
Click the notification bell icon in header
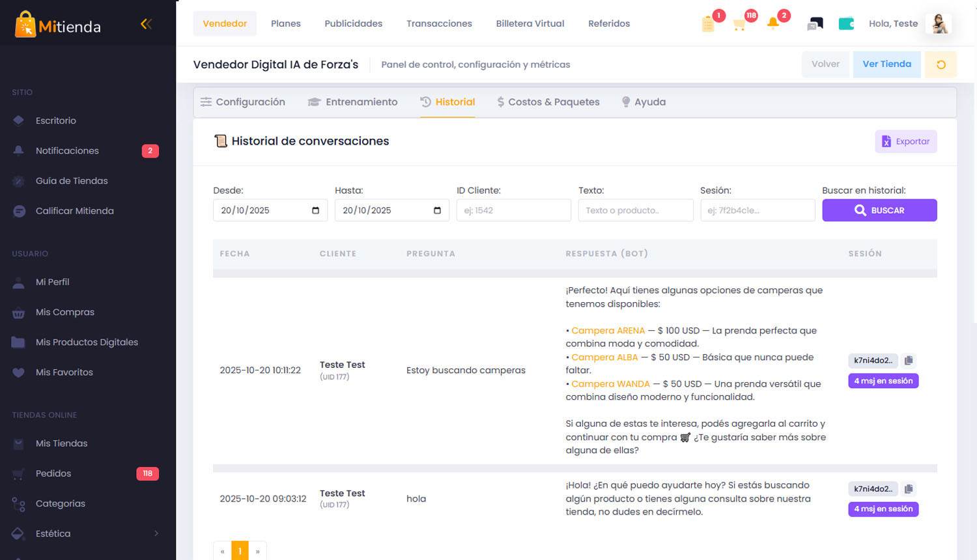773,23
